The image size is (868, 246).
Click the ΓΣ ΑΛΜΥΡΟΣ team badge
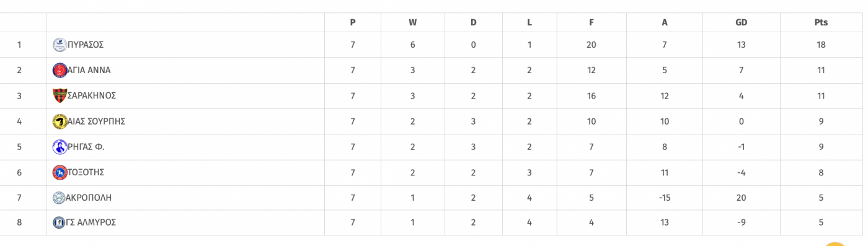(59, 222)
